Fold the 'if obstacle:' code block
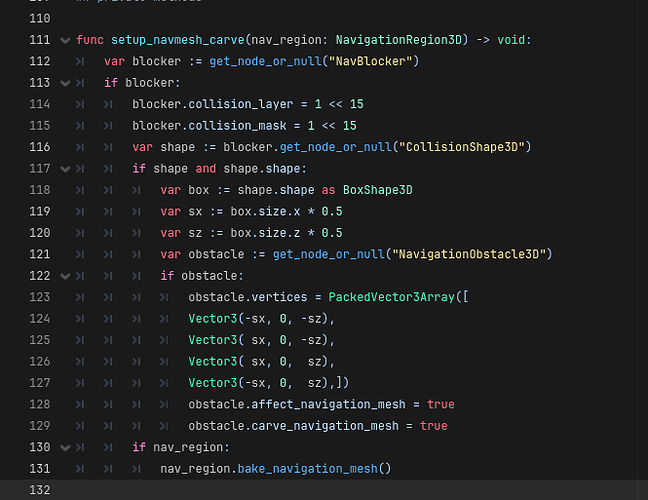This screenshot has height=500, width=648. tap(66, 275)
